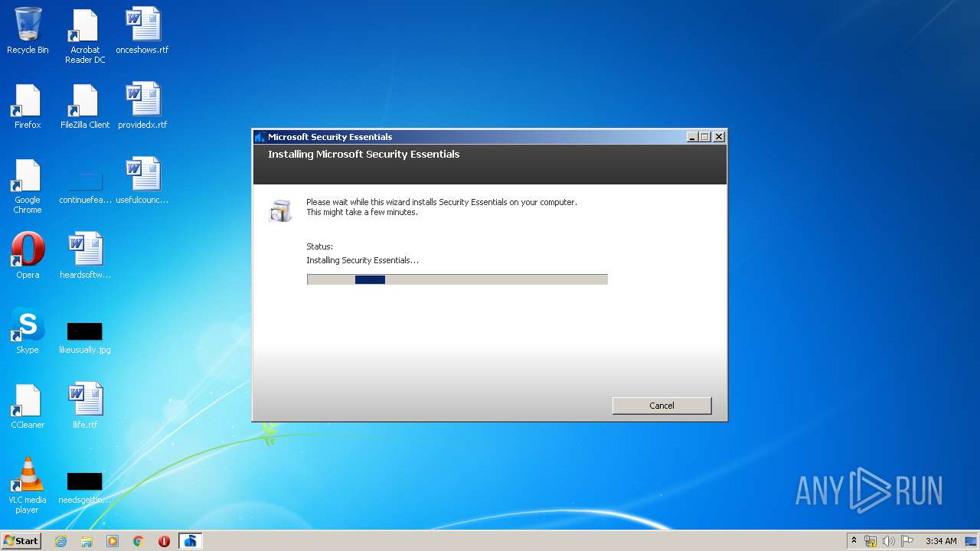Select the Opera desktop shortcut
Viewport: 980px width, 551px height.
point(28,256)
